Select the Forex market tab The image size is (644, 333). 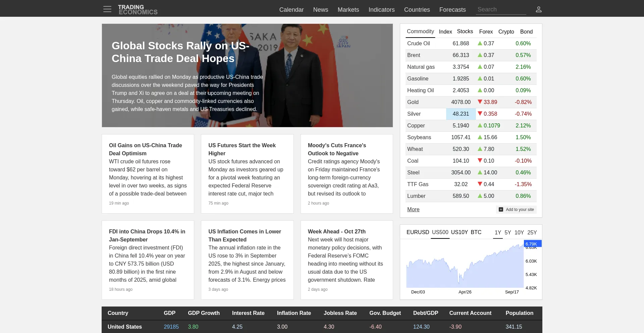point(486,32)
